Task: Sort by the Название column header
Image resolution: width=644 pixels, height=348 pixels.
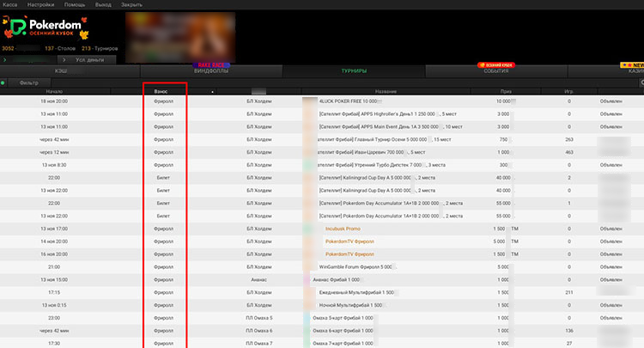Action: point(386,91)
